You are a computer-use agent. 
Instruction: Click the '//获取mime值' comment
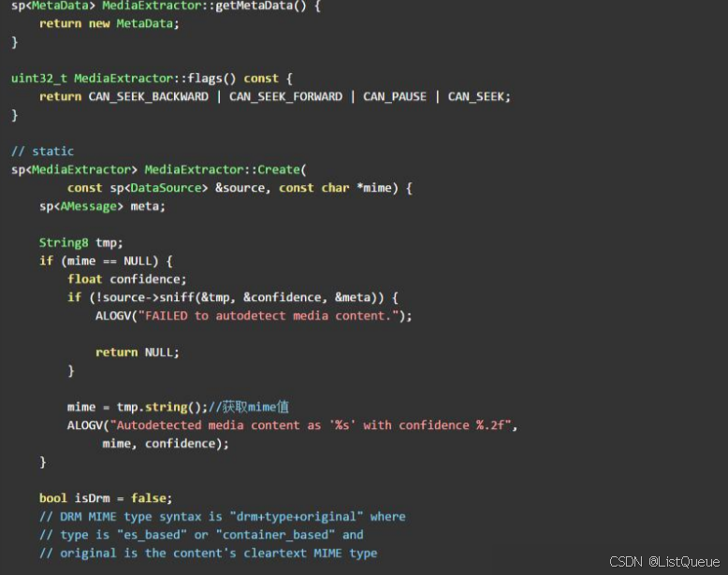[x=248, y=407]
